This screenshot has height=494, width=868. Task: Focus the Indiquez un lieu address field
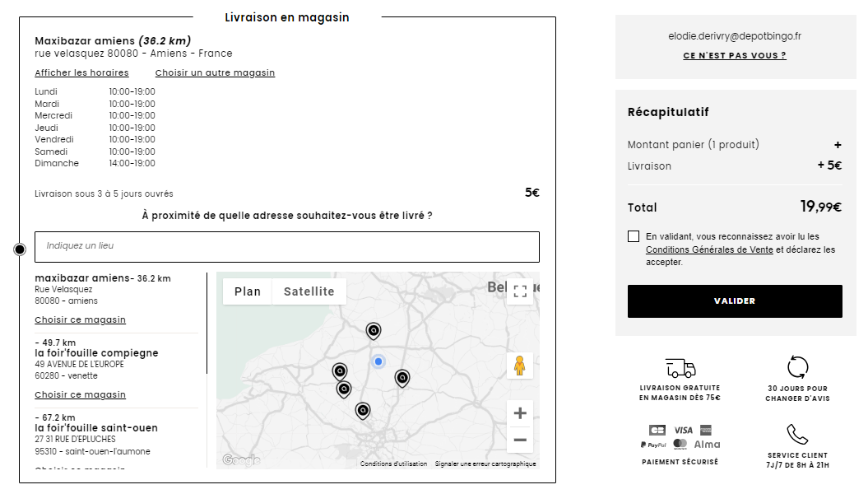point(287,247)
